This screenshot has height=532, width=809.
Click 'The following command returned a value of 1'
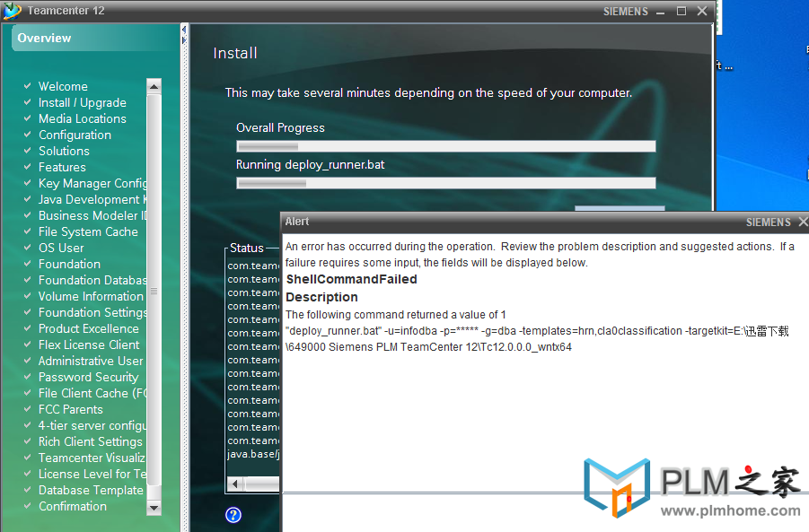[396, 315]
